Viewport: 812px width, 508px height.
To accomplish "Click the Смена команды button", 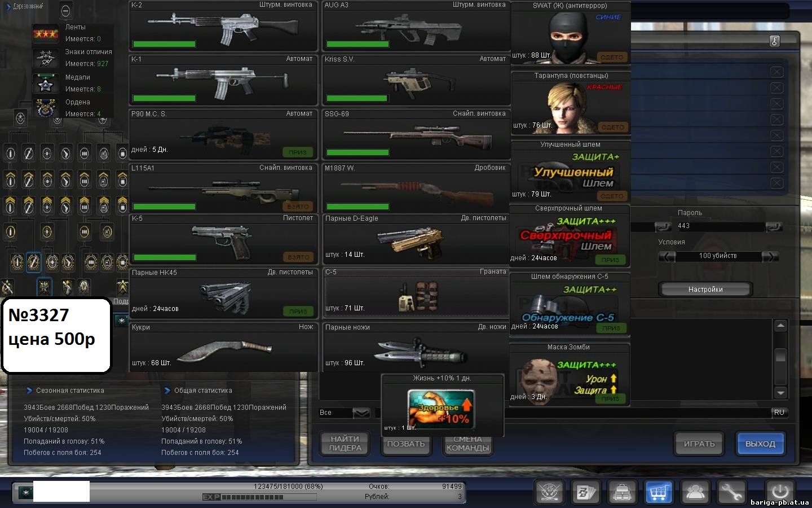I will click(x=467, y=444).
